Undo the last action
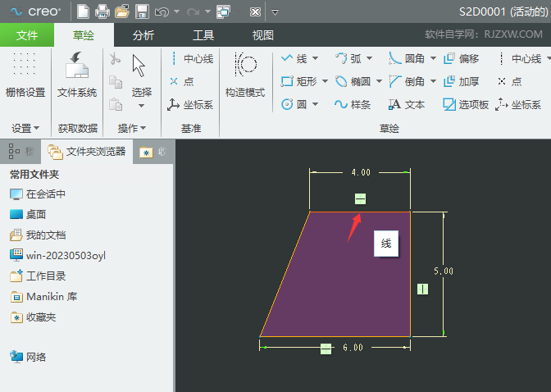 click(x=162, y=12)
